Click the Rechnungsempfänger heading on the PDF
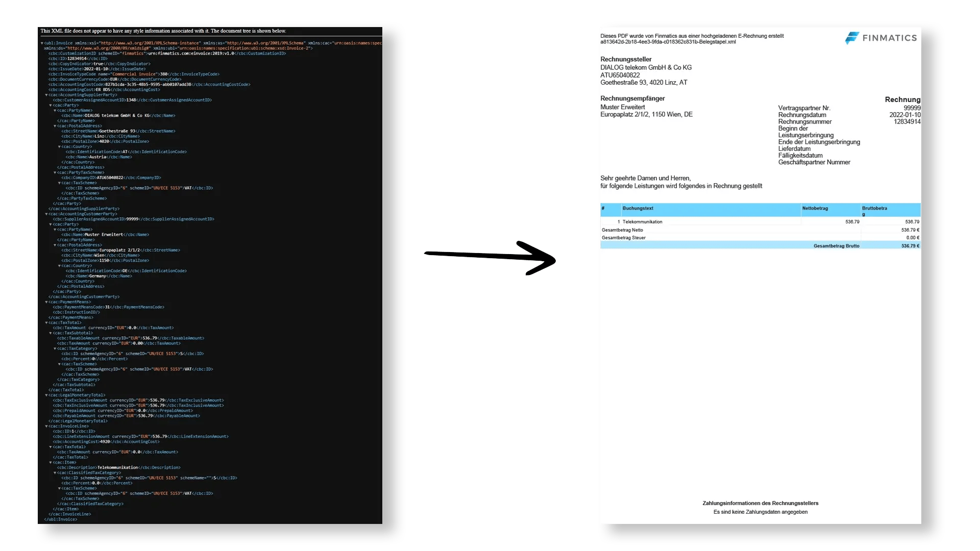 632,98
